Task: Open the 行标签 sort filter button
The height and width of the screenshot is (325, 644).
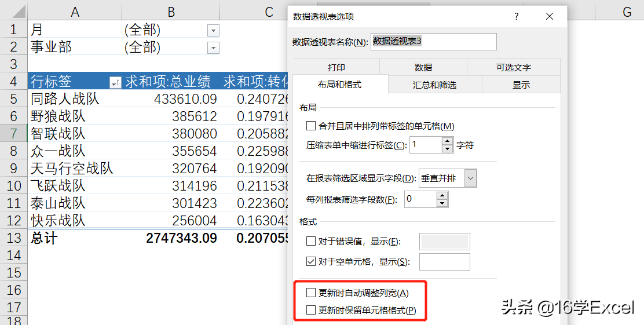Action: (x=115, y=83)
